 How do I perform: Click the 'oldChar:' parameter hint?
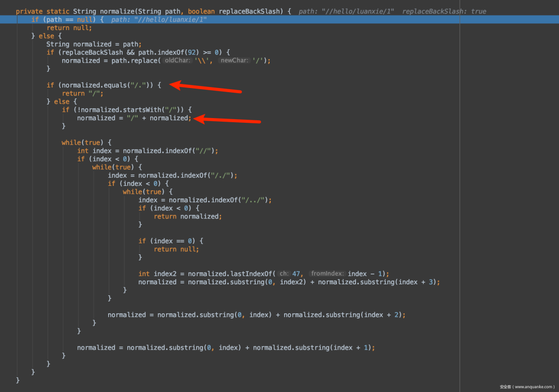pos(177,61)
